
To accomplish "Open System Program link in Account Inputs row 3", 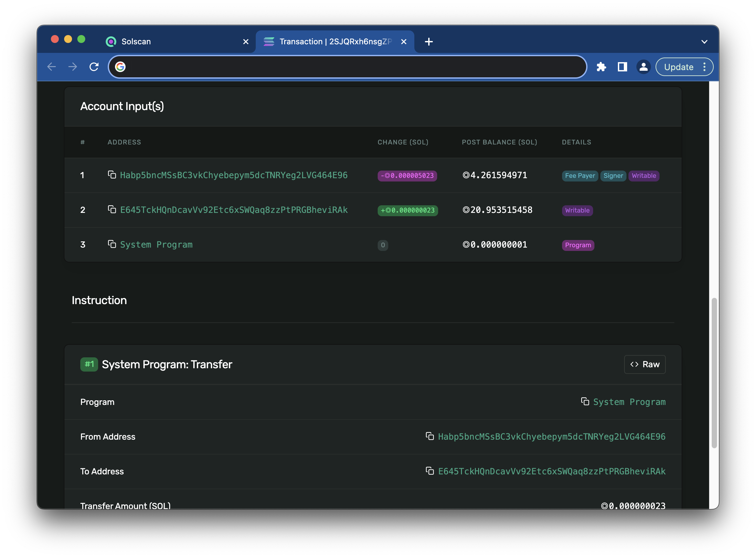I will [157, 245].
